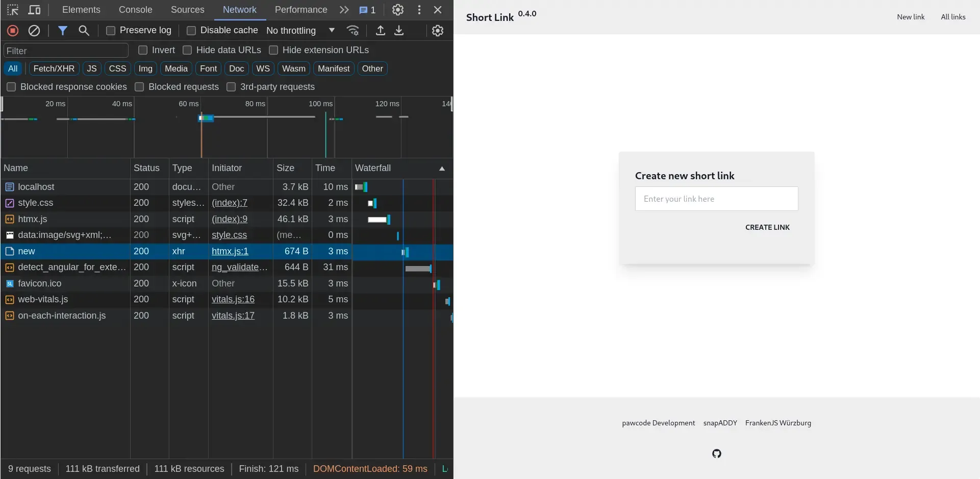Open the All links page

[953, 17]
